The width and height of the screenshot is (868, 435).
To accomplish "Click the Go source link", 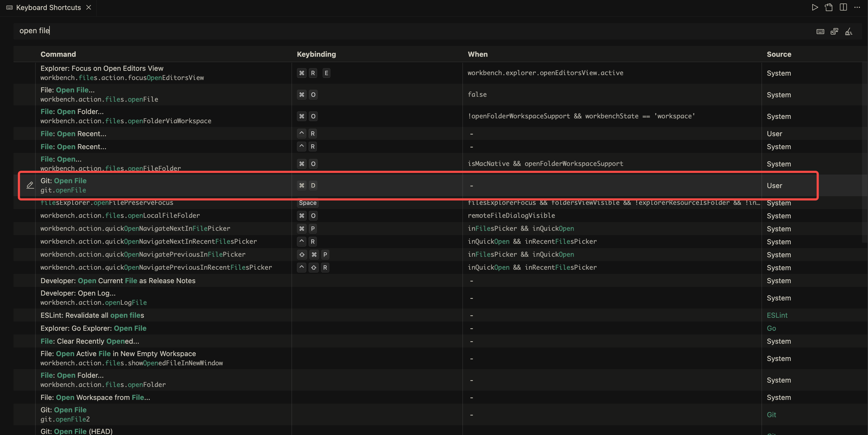I will [771, 328].
